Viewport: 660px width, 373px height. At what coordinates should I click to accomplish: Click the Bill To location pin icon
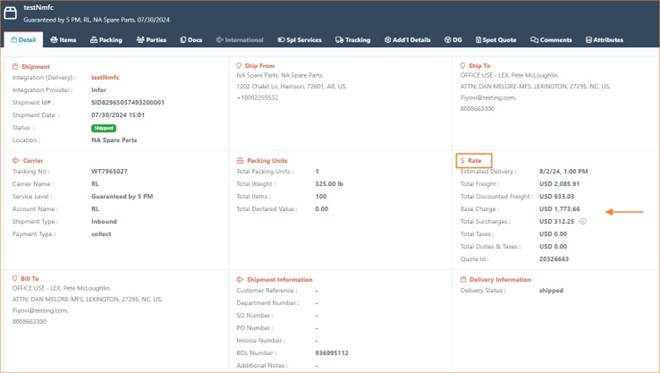coord(15,279)
